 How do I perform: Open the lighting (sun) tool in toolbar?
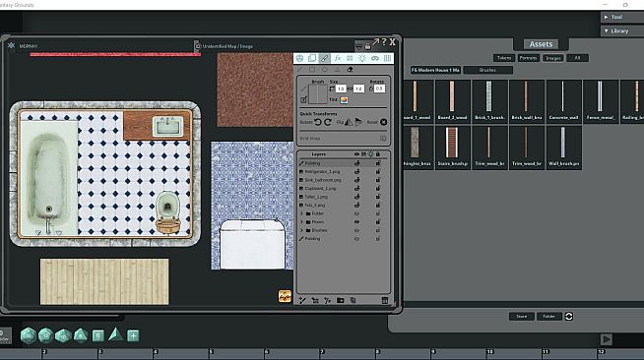pos(362,58)
